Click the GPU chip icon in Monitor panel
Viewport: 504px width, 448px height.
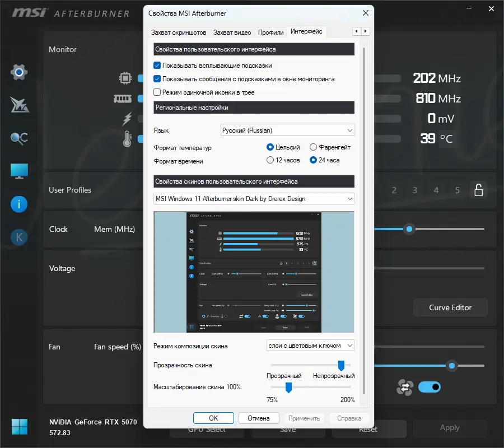[125, 78]
